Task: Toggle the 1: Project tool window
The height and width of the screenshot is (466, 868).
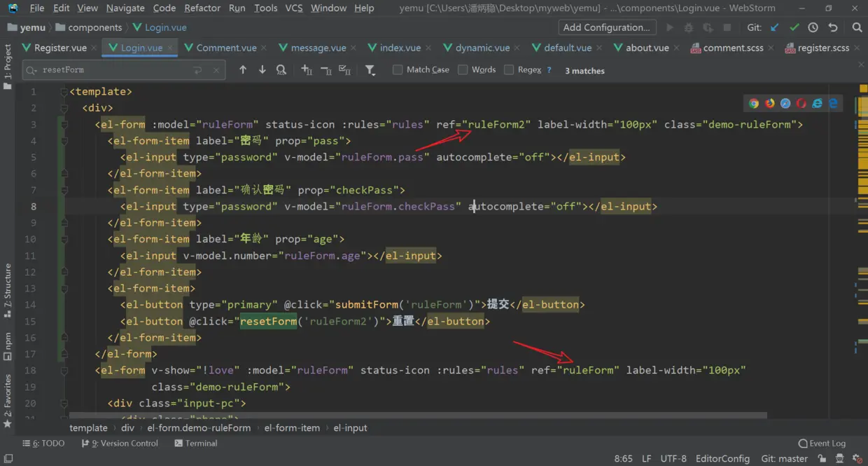Action: 8,67
